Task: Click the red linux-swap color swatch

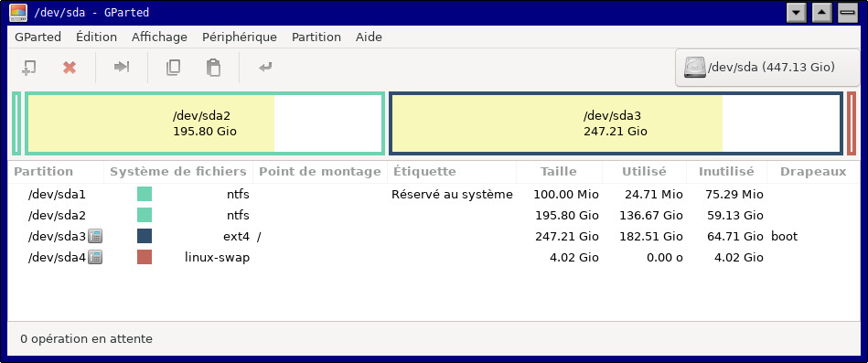Action: tap(145, 257)
